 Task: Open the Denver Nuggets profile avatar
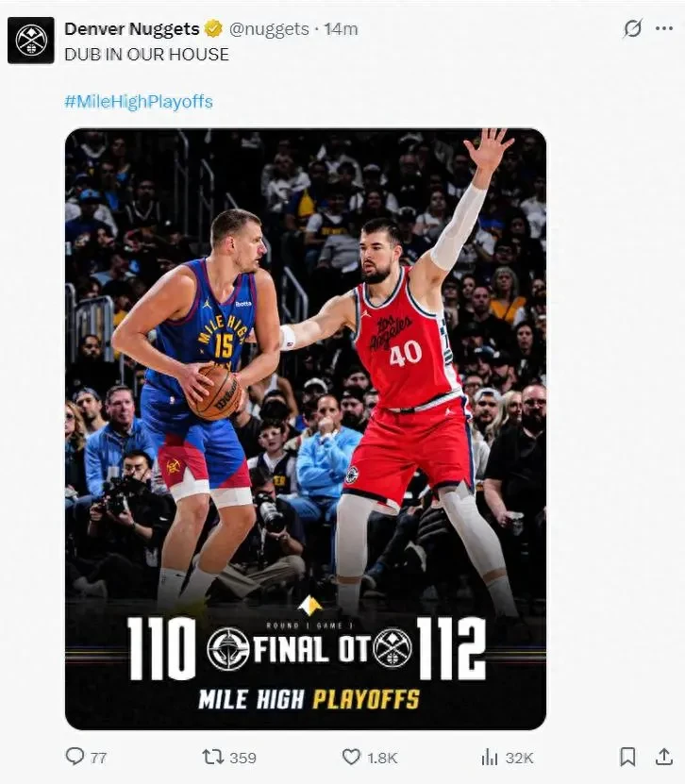31,41
